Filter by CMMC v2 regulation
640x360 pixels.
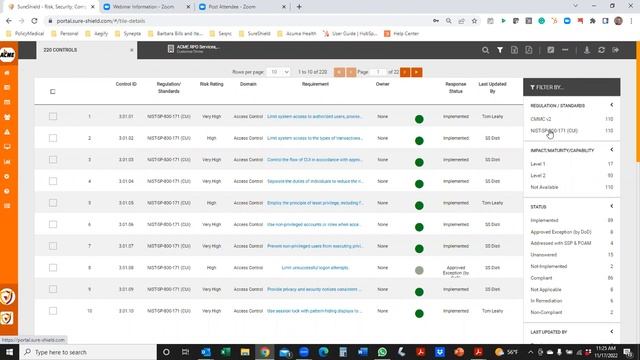(541, 119)
